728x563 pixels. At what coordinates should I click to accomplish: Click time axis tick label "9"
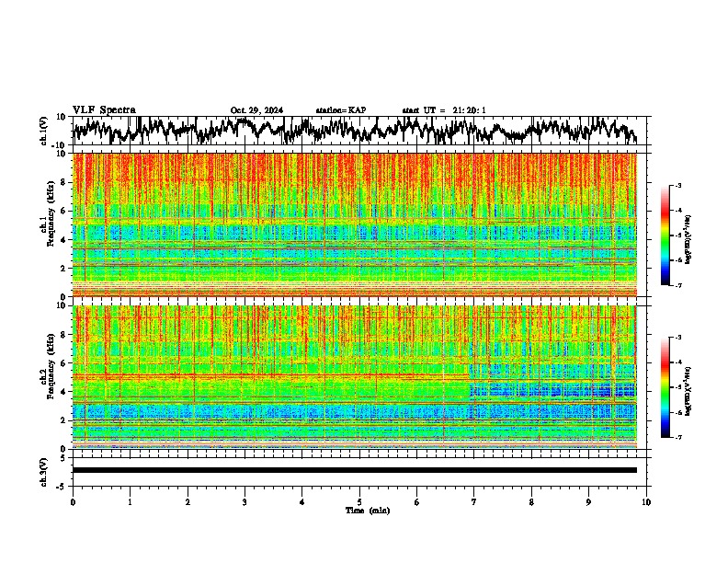(588, 502)
